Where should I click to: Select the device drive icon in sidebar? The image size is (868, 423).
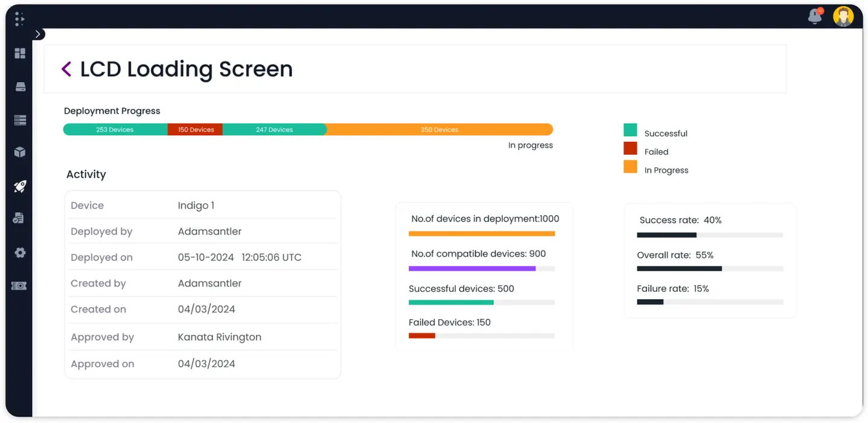[20, 87]
